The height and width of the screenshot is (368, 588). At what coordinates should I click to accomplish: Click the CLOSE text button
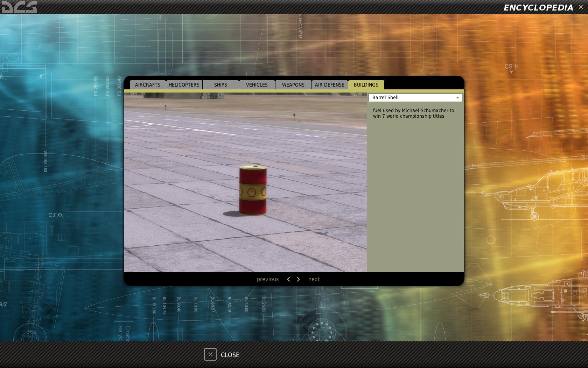point(230,355)
